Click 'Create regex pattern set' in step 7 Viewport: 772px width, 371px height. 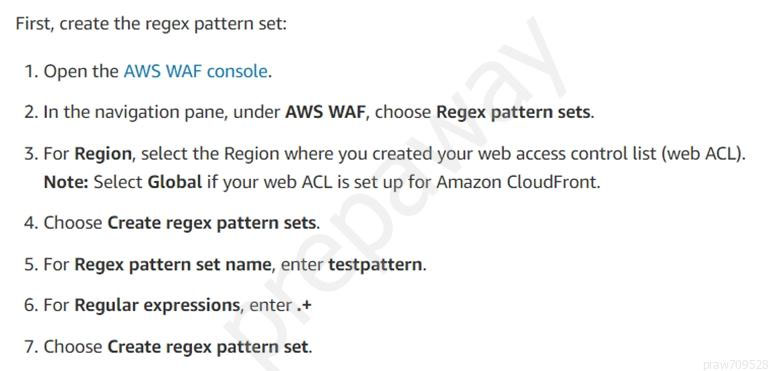[208, 347]
